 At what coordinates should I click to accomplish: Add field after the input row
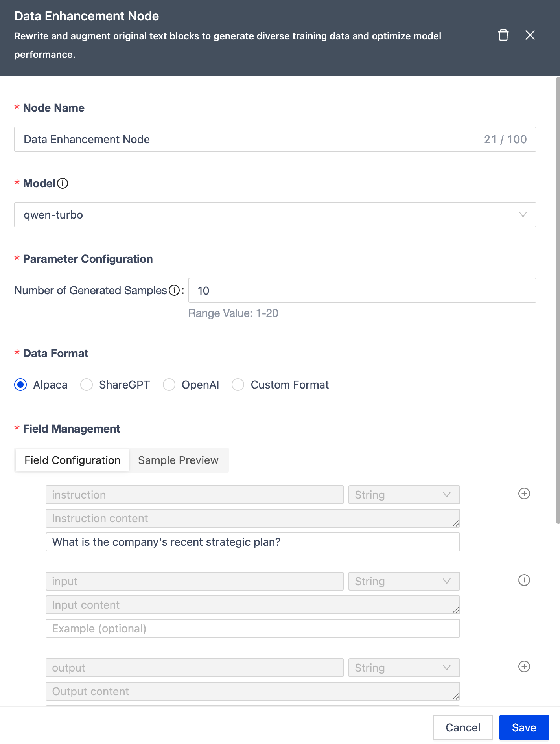pos(524,580)
